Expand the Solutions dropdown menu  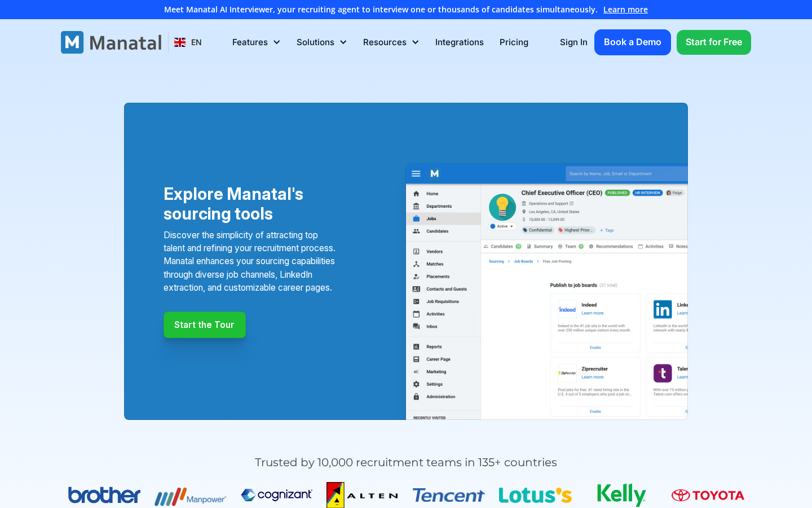[x=321, y=42]
